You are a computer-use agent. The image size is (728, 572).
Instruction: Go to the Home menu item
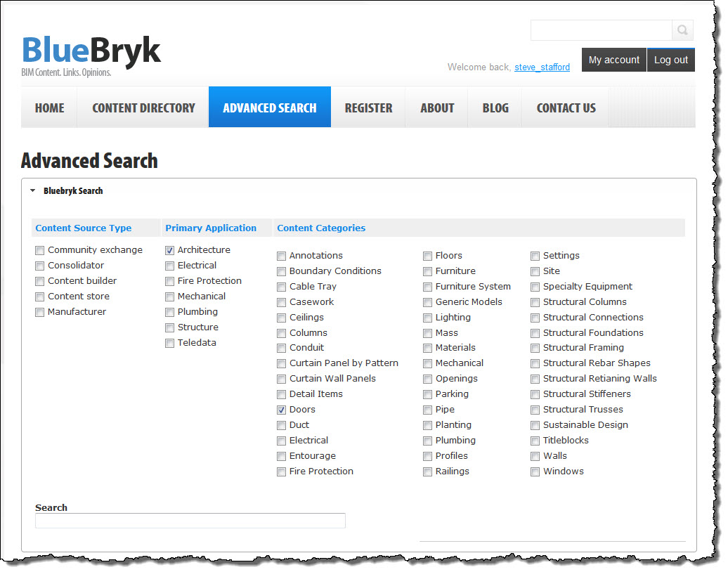coord(49,108)
